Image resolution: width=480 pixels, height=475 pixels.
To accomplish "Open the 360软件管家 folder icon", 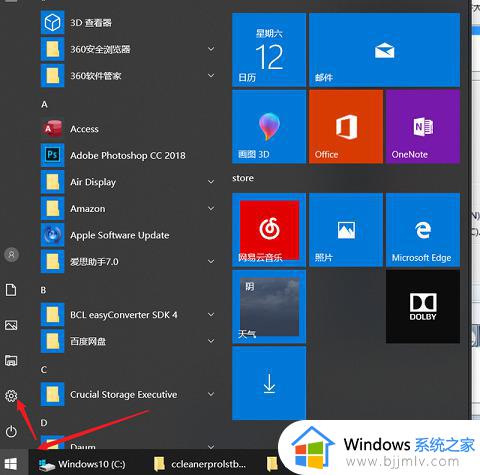I will [x=52, y=76].
